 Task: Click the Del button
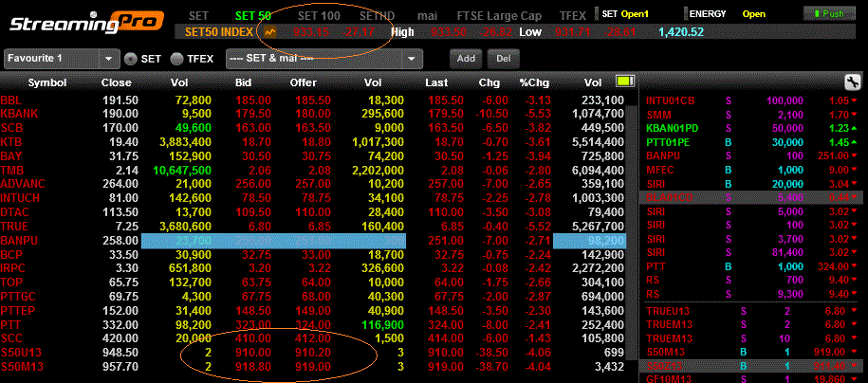503,59
